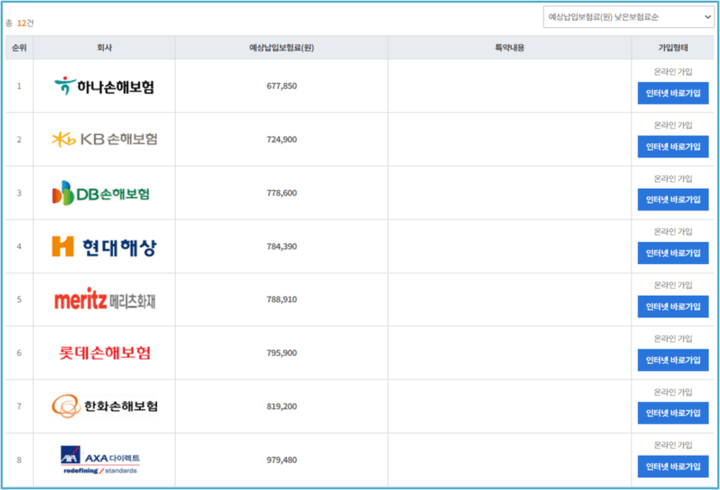
Task: Open the premium sort order dropdown
Action: [628, 17]
